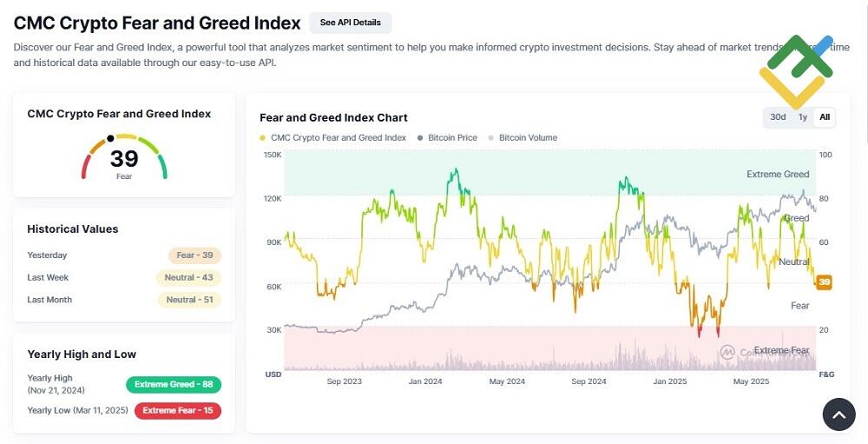Click the Extreme Greed - 88 badge
Image resolution: width=868 pixels, height=444 pixels.
point(174,384)
